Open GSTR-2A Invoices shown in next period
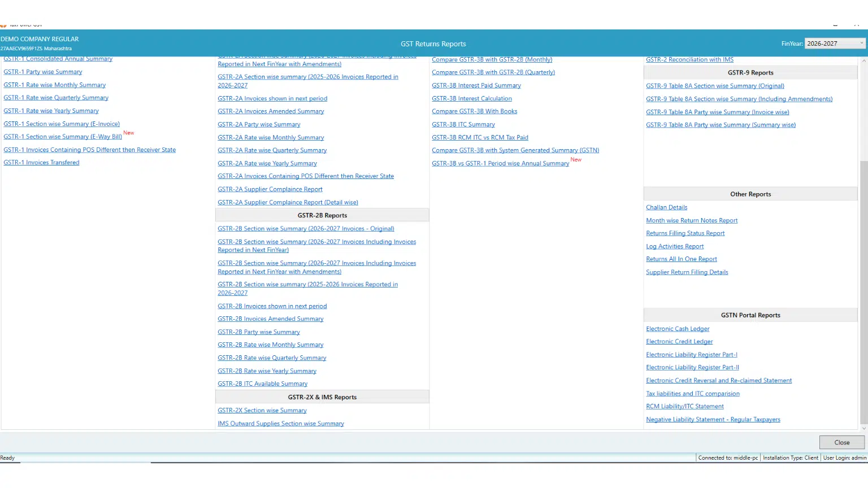 [x=272, y=99]
